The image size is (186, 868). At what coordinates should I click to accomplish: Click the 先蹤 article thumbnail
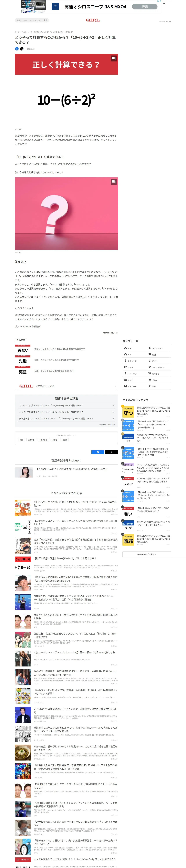(23, 360)
